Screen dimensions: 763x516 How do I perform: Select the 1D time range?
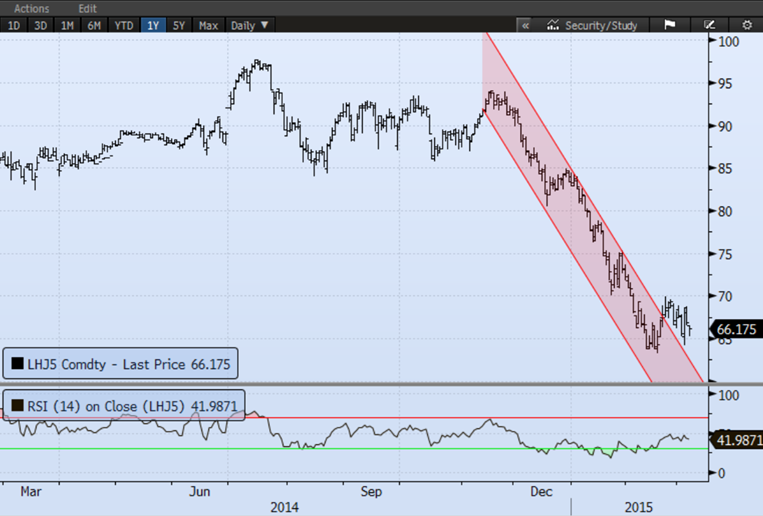point(14,25)
